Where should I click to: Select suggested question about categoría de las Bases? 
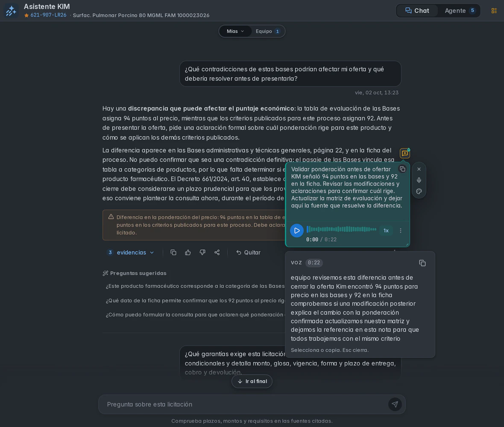pos(195,286)
